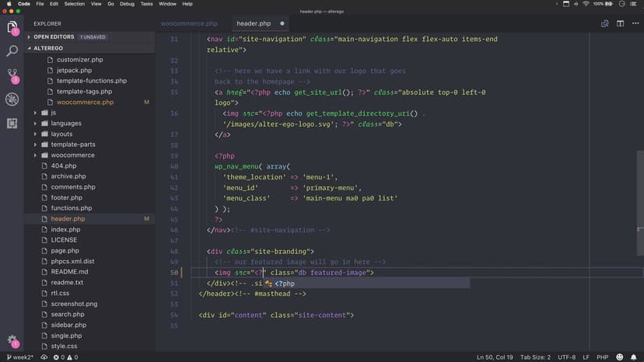This screenshot has height=362, width=644.
Task: Collapse the ALTEREGO project folder
Action: coord(51,47)
